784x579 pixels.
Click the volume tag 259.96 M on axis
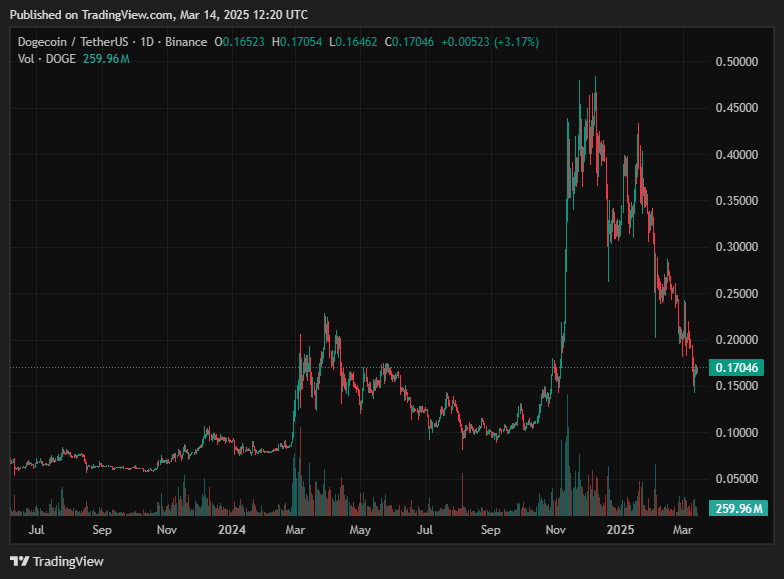(738, 509)
